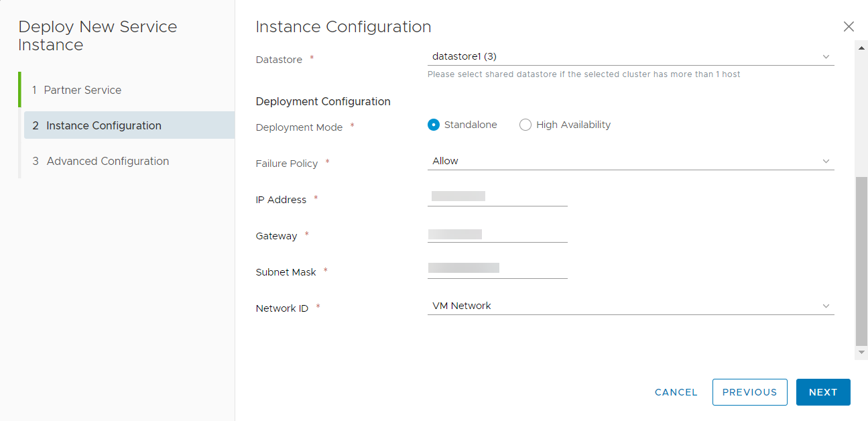Open the datastore1 (3) dropdown
The image size is (868, 421).
pyautogui.click(x=623, y=57)
